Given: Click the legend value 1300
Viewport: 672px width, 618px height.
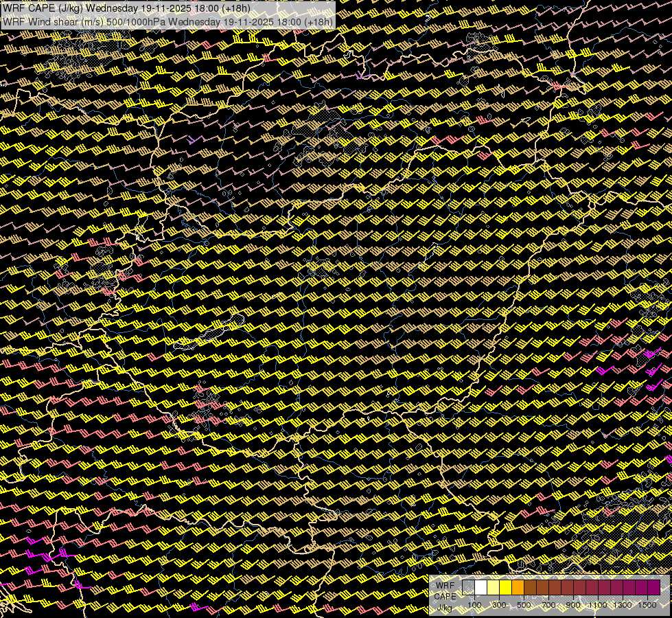Looking at the screenshot, I should pos(623,605).
